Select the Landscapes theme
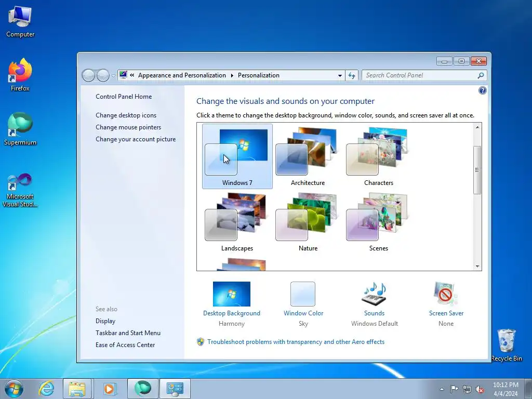Image resolution: width=532 pixels, height=399 pixels. tap(237, 222)
